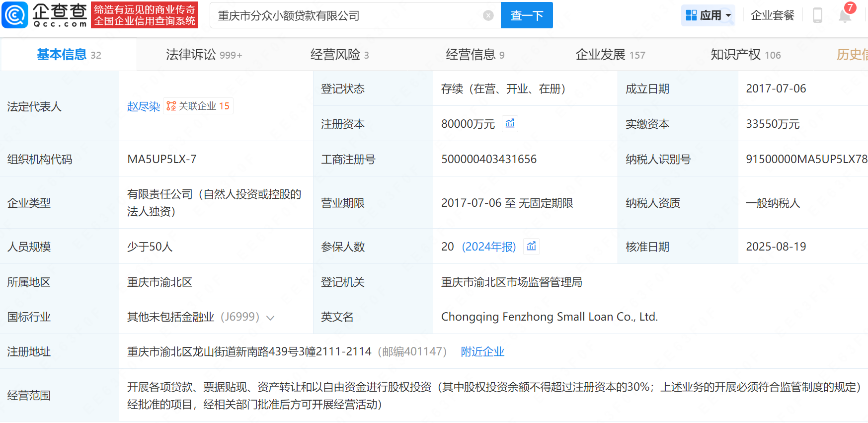Open the mobile app phone icon
The image size is (868, 423).
click(817, 15)
